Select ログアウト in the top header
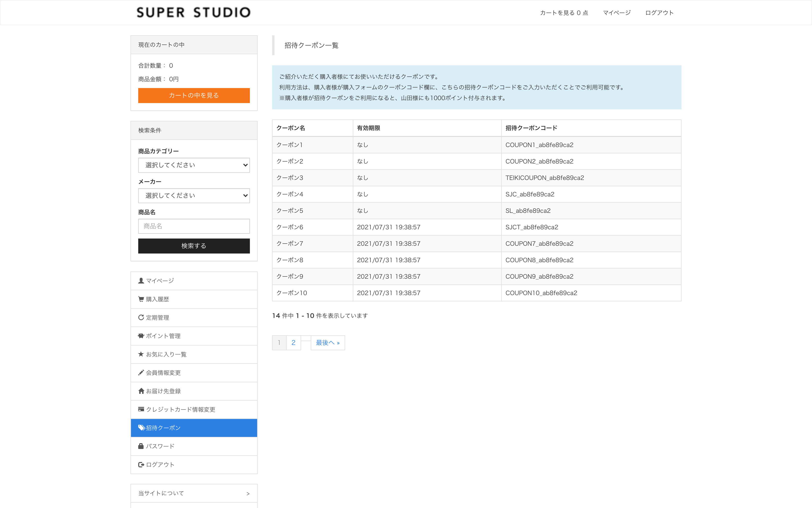The height and width of the screenshot is (508, 812). [659, 13]
